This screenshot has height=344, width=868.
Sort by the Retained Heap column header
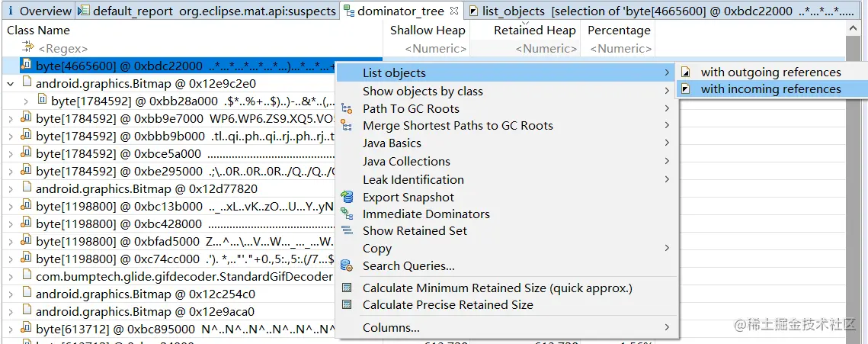pos(534,31)
